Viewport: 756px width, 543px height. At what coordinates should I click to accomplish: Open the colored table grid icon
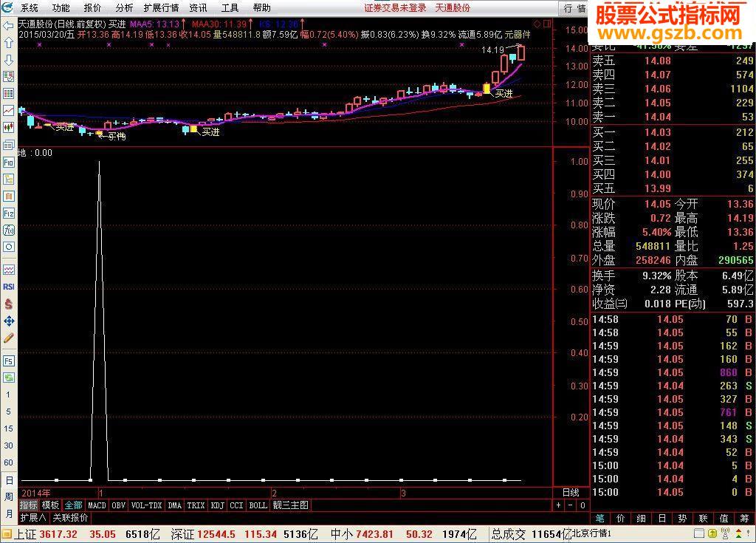click(8, 94)
